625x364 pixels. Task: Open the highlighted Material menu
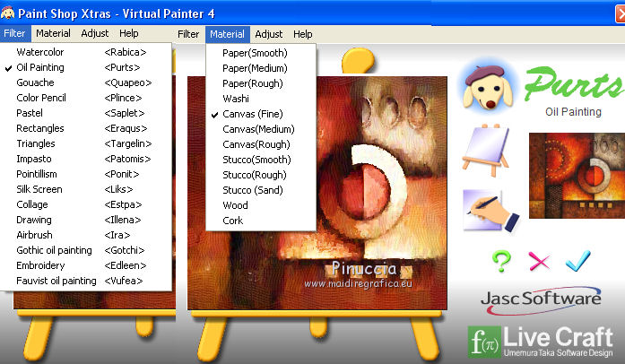coord(227,34)
